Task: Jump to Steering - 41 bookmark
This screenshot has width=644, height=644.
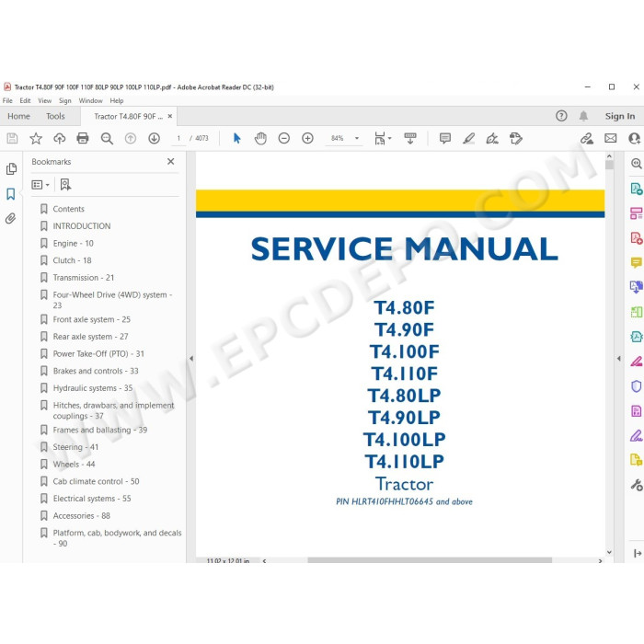Action: tap(75, 447)
